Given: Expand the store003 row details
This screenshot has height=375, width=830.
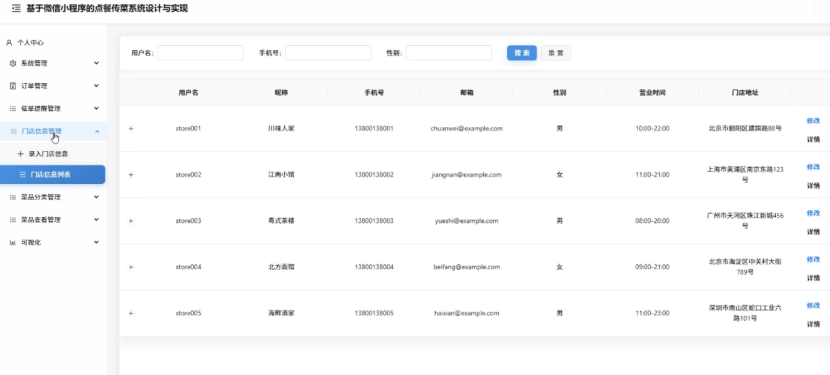Looking at the screenshot, I should click(x=131, y=221).
